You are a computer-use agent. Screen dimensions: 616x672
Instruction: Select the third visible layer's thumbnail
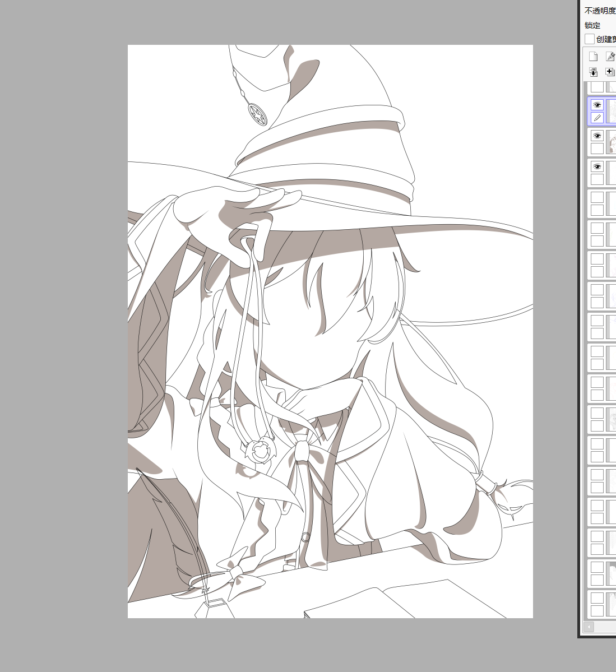click(x=611, y=173)
